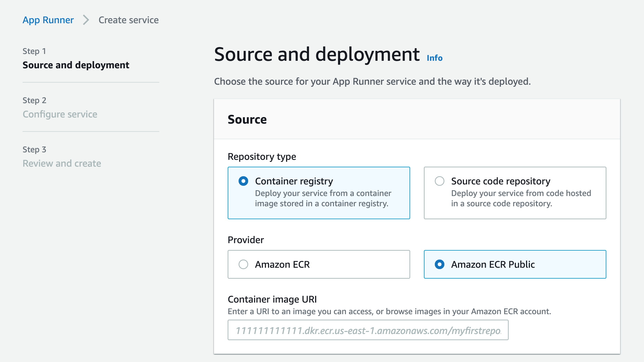Click the Container image URI input field
The height and width of the screenshot is (362, 644).
pyautogui.click(x=368, y=330)
